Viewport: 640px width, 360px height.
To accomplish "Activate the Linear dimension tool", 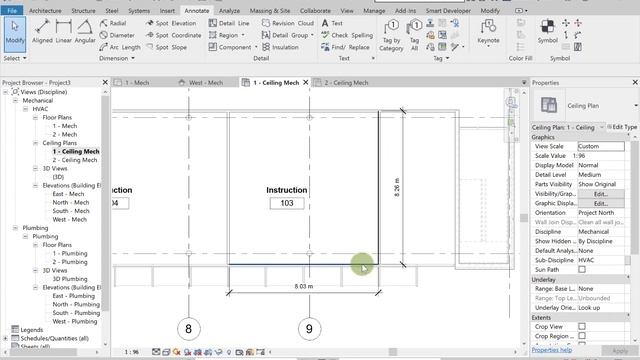I will pos(64,32).
